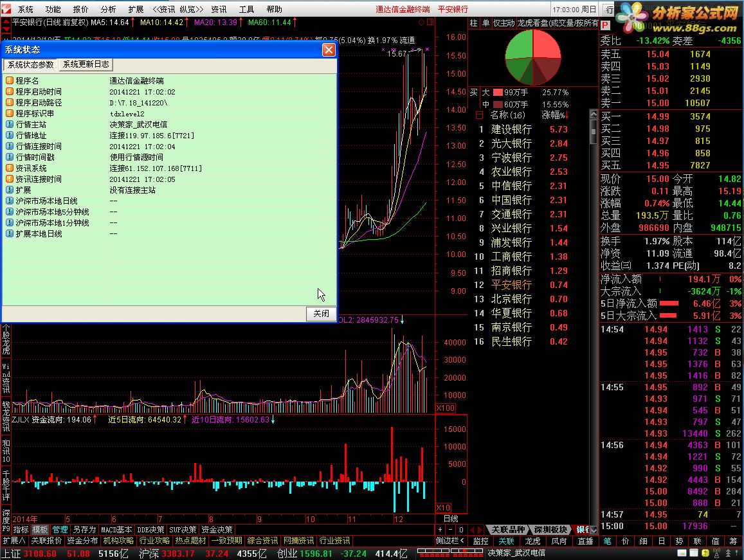Open the 系统 menu

tap(26, 10)
